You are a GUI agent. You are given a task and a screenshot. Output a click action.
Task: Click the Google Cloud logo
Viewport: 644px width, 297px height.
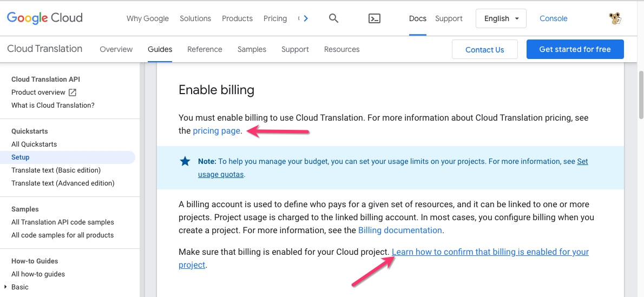pyautogui.click(x=45, y=18)
